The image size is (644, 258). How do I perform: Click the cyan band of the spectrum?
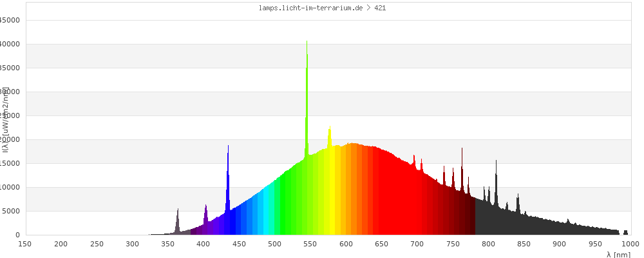click(267, 213)
